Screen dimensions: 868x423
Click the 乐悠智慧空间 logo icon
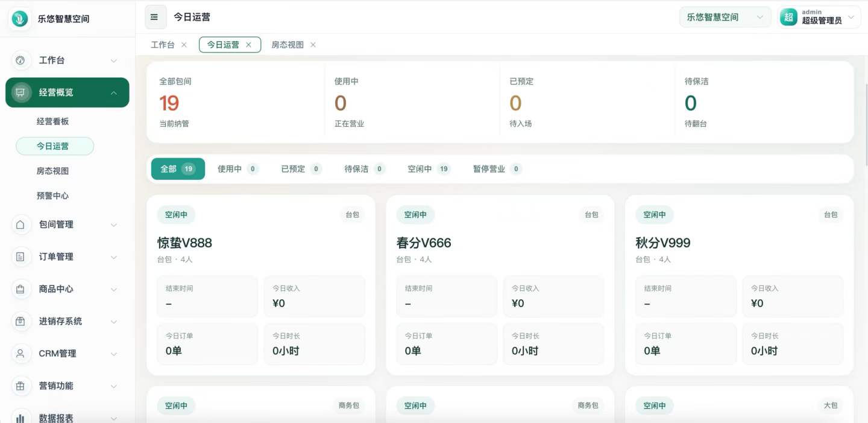click(x=20, y=19)
